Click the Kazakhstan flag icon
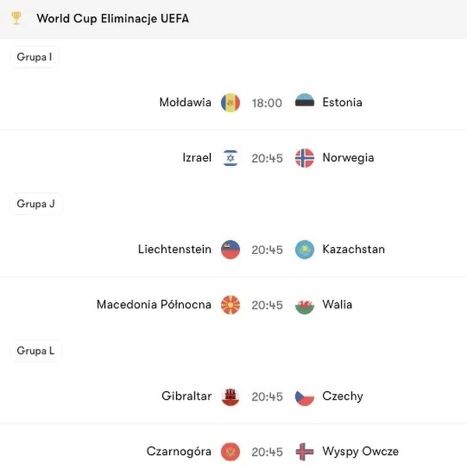Screen dimensions: 467x476 coord(304,250)
